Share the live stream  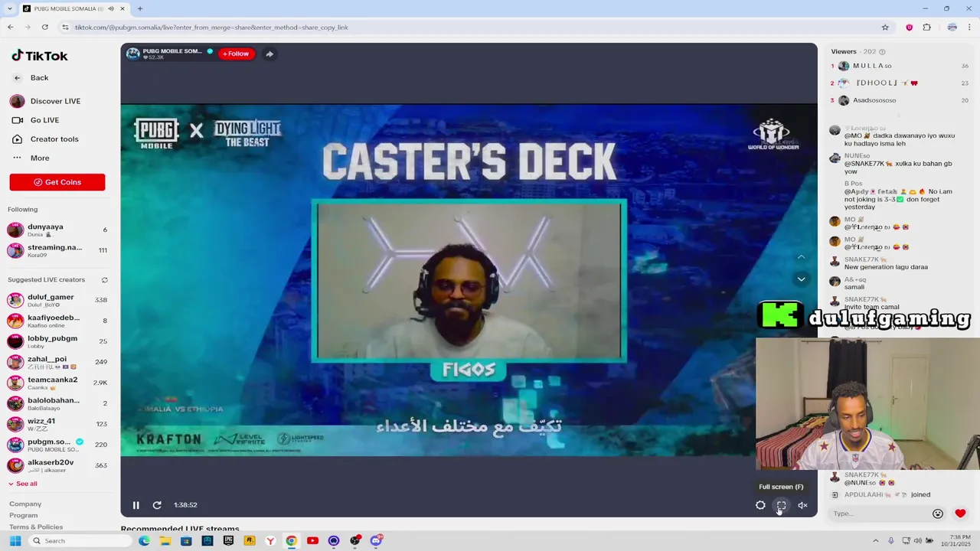tap(269, 54)
